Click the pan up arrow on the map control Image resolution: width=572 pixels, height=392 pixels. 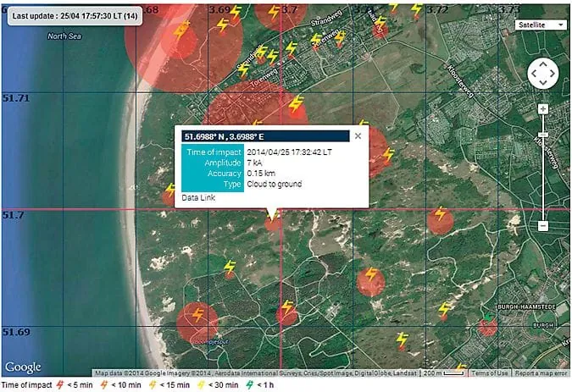tap(542, 64)
